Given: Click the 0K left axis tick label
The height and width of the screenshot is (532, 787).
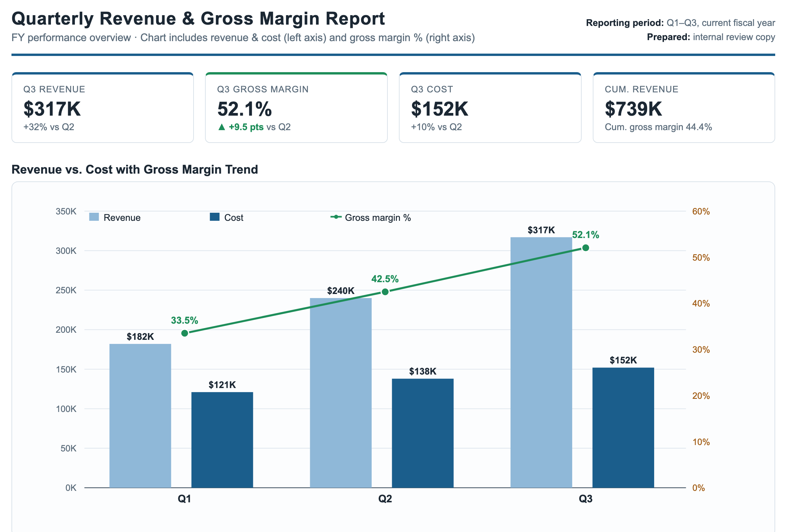Looking at the screenshot, I should click(71, 487).
